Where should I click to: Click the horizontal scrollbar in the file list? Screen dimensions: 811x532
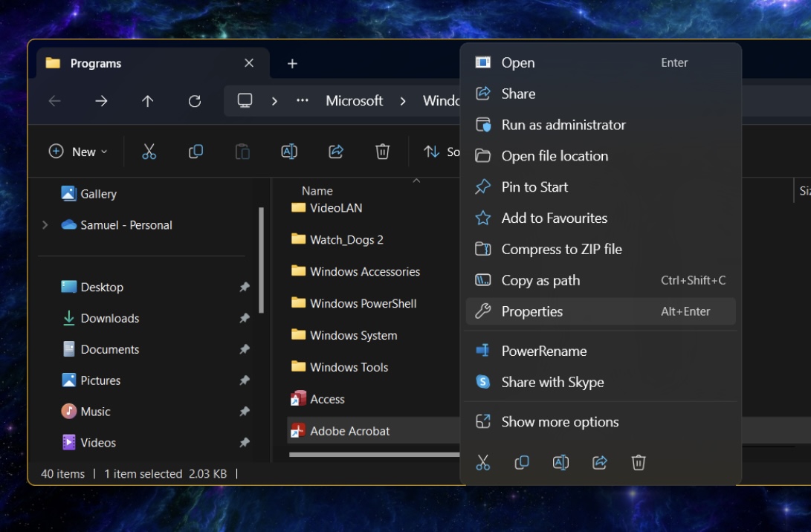(373, 455)
